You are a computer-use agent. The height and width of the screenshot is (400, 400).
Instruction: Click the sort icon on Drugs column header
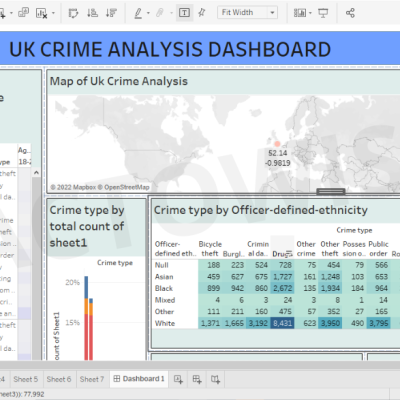pyautogui.click(x=289, y=254)
